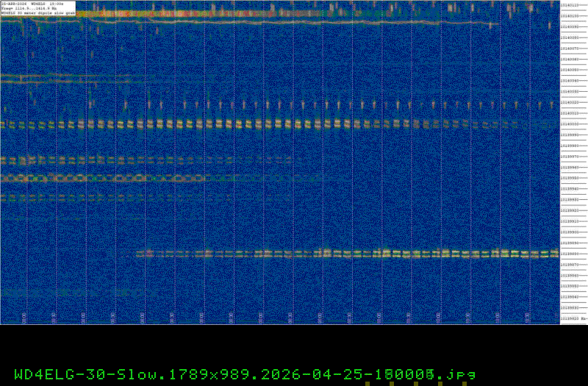Click the topmost 10140110 frequency label

570,5
